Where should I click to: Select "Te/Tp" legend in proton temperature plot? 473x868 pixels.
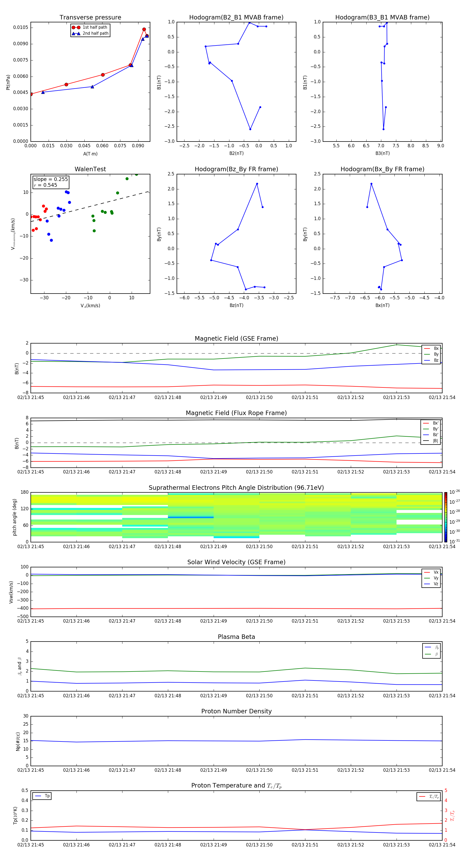click(429, 796)
